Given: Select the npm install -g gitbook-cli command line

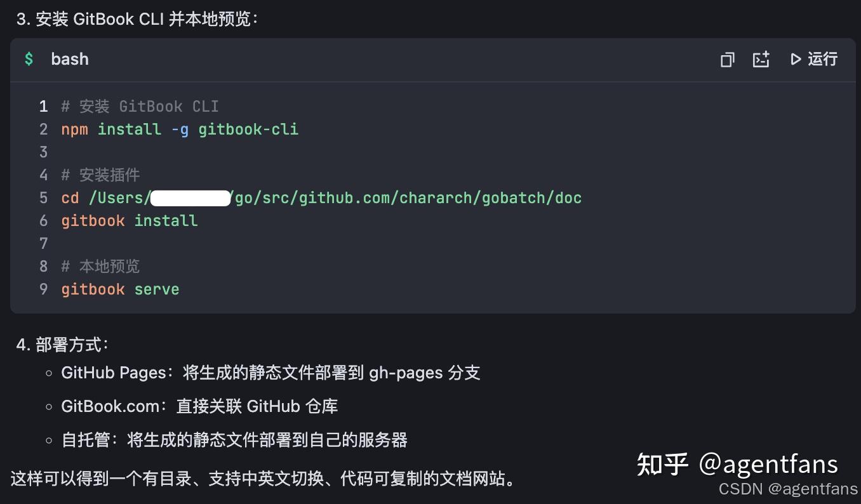Looking at the screenshot, I should pos(180,129).
